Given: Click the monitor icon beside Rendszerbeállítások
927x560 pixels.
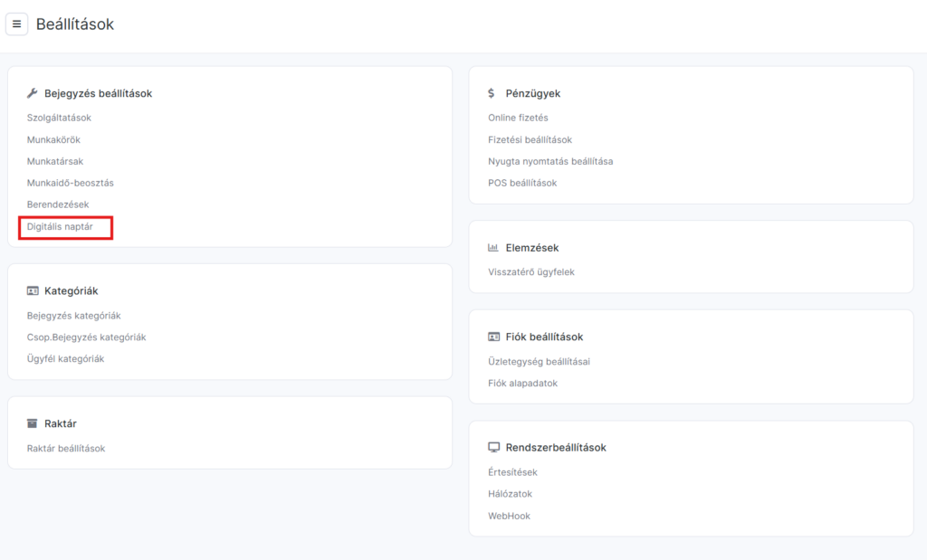Looking at the screenshot, I should (x=493, y=448).
